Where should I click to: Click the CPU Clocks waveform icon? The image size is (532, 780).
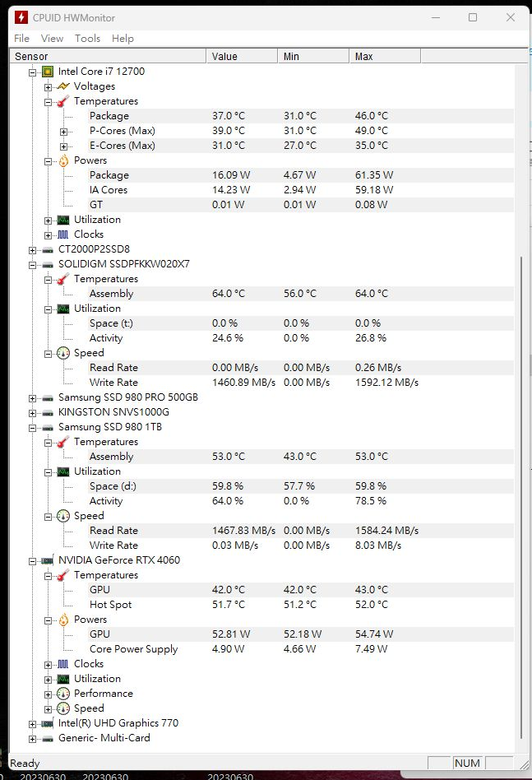click(63, 234)
